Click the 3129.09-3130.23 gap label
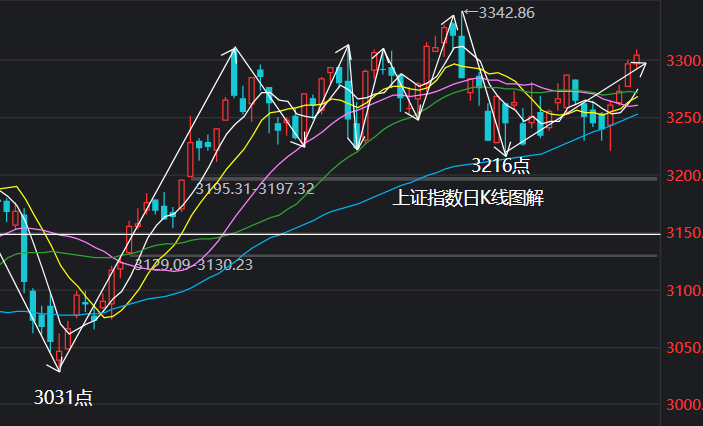The height and width of the screenshot is (426, 703). point(193,265)
